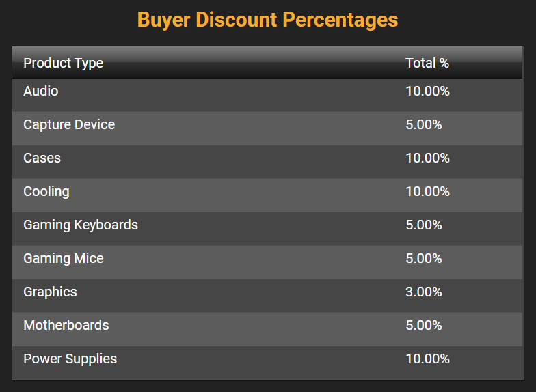Image resolution: width=536 pixels, height=392 pixels.
Task: Click the Graphics 3.00% discount value
Action: [424, 292]
